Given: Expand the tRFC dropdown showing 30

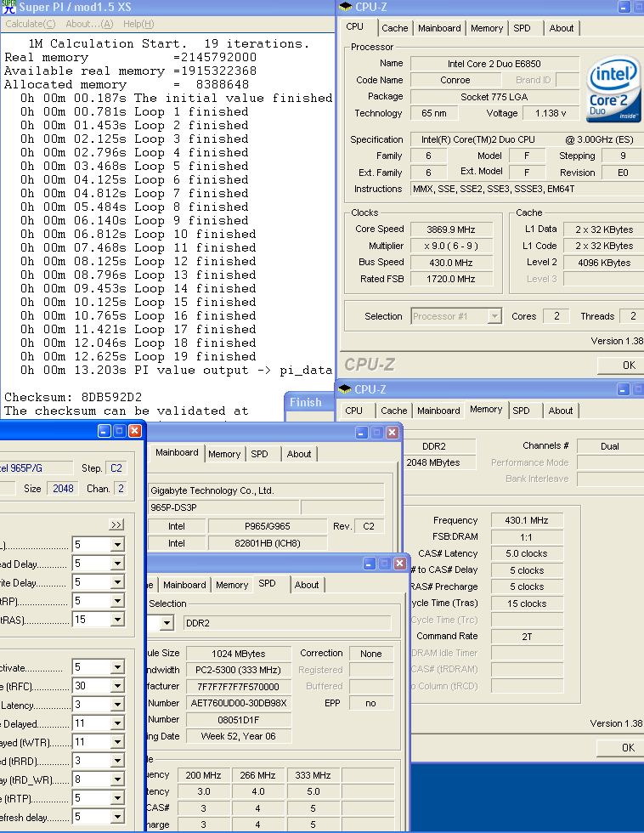Looking at the screenshot, I should 117,686.
